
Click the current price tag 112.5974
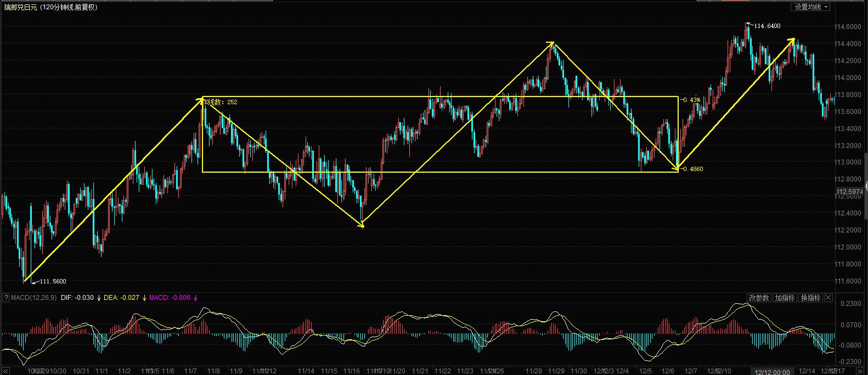coord(849,192)
